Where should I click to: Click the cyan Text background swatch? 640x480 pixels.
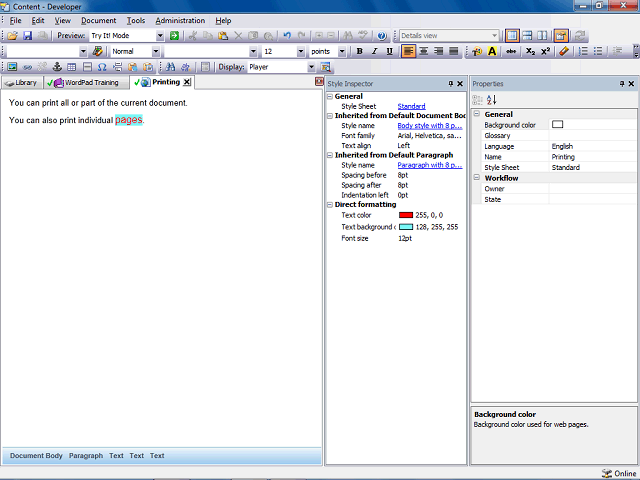coord(406,227)
